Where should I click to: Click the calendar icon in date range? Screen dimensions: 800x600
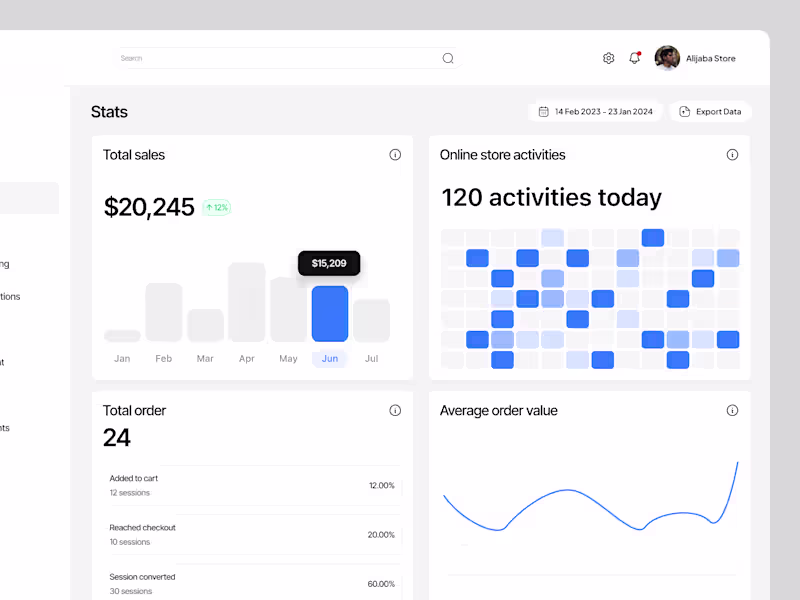pyautogui.click(x=544, y=111)
